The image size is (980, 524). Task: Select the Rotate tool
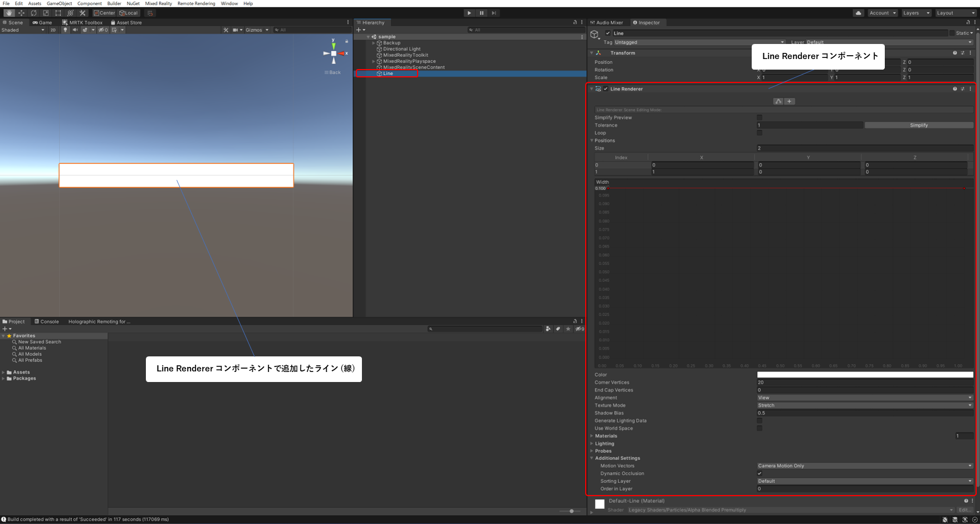coord(33,12)
